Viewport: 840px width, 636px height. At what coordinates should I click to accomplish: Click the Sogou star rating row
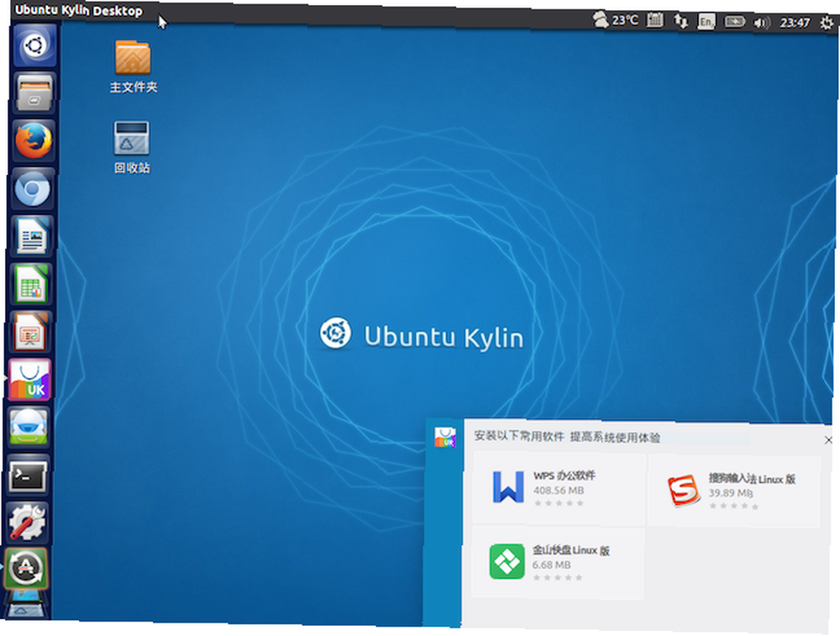[733, 506]
